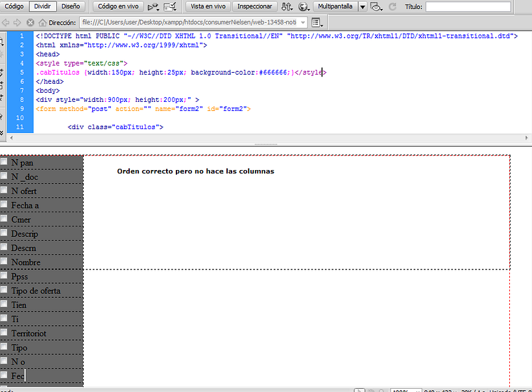Check the 'N o' checkbox
The image size is (532, 392).
[4, 360]
